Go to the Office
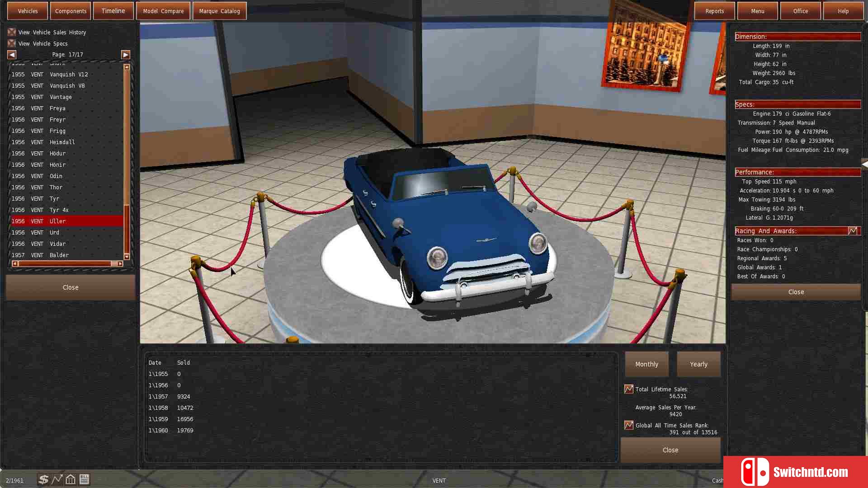Screen dimensions: 868x488 (x=801, y=11)
